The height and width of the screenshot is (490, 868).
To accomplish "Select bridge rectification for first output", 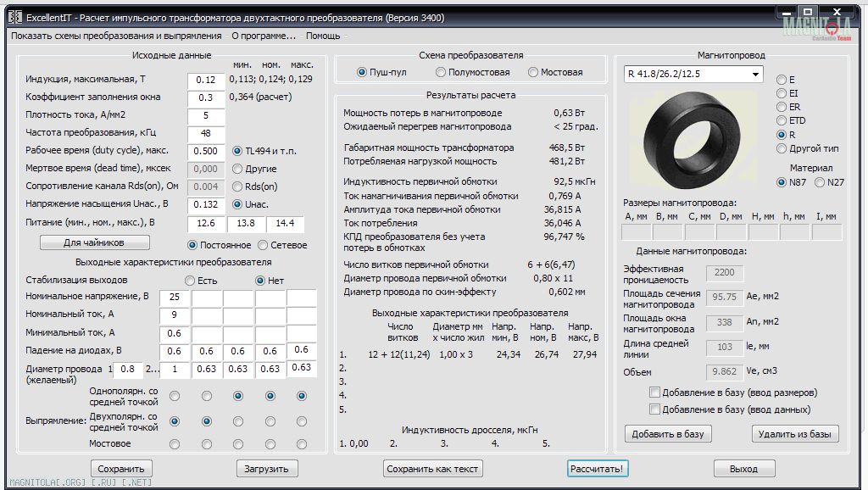I will (175, 444).
